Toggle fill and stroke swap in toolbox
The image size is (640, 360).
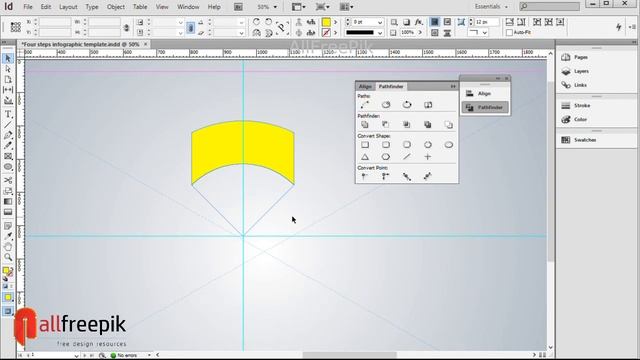(11, 269)
